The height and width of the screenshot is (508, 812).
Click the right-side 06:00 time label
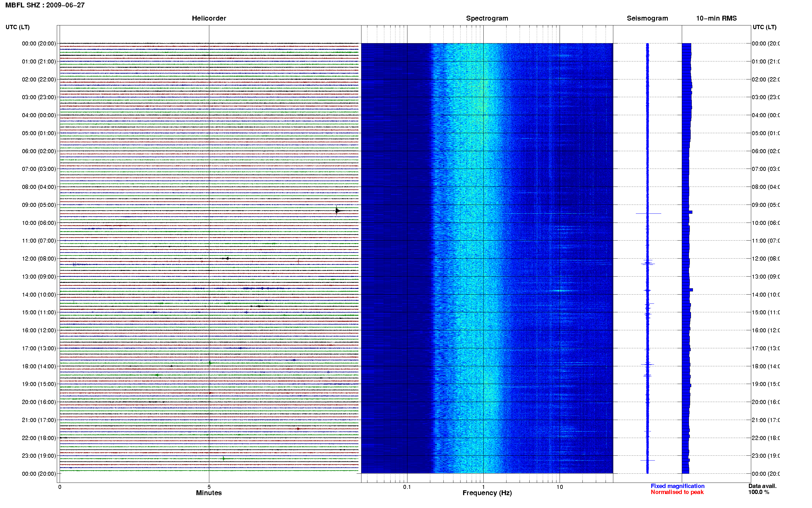point(765,151)
